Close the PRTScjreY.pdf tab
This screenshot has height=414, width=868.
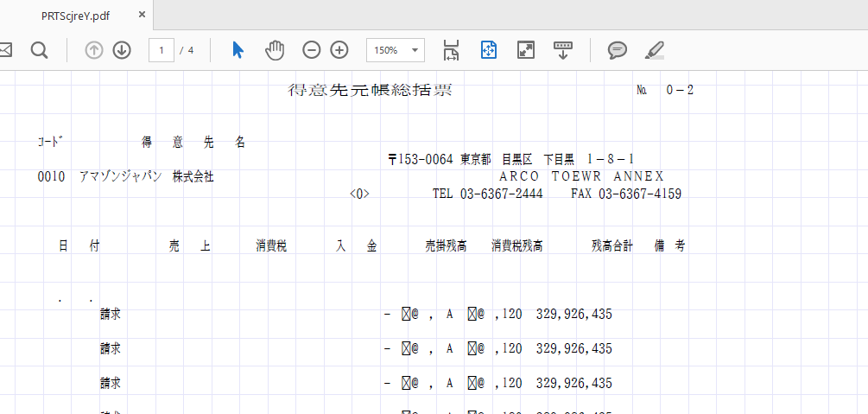click(142, 15)
